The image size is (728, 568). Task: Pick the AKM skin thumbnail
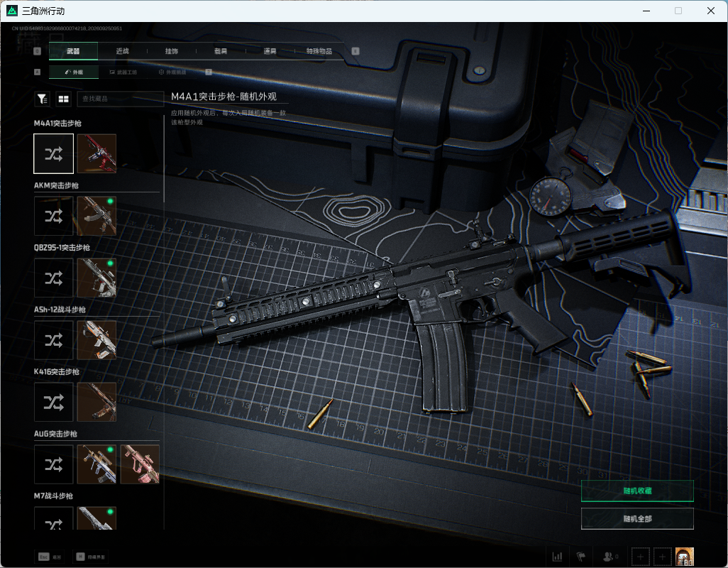(96, 216)
